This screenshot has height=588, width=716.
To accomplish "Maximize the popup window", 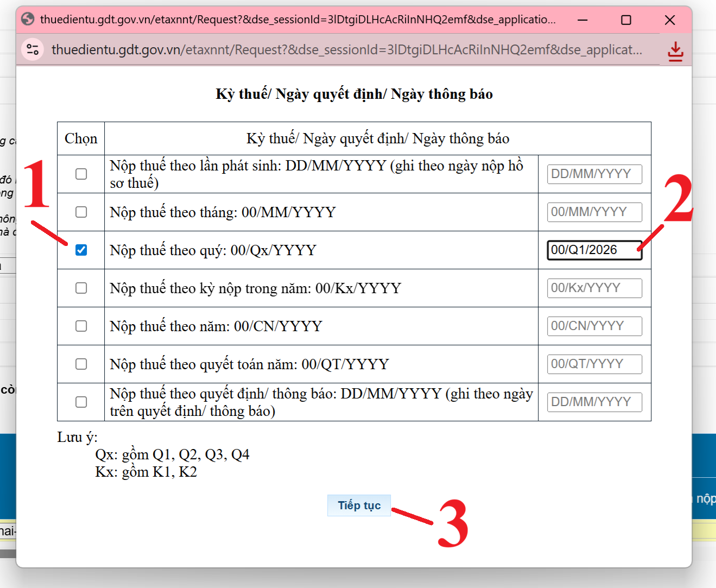I will 626,20.
